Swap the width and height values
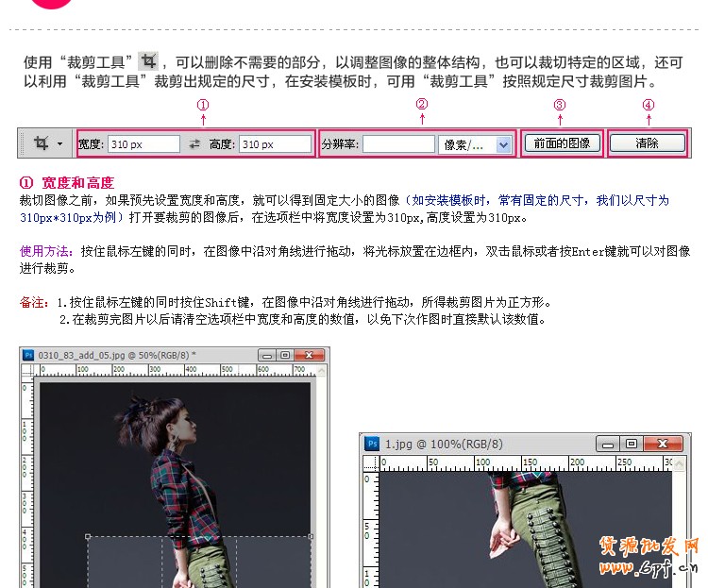Screen dimensions: 708x588 point(194,144)
